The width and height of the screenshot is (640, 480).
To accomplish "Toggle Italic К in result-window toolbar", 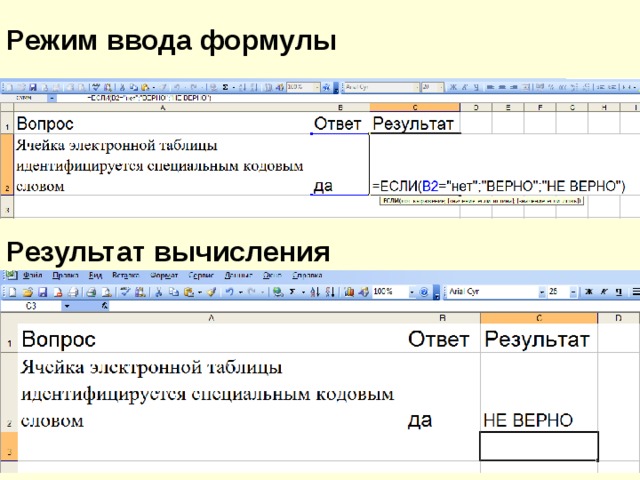I will 604,292.
